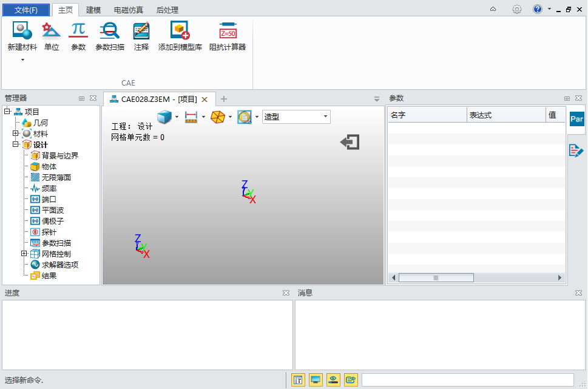588x389 pixels.
Task: Open the tab list dropdown arrow
Action: (377, 99)
